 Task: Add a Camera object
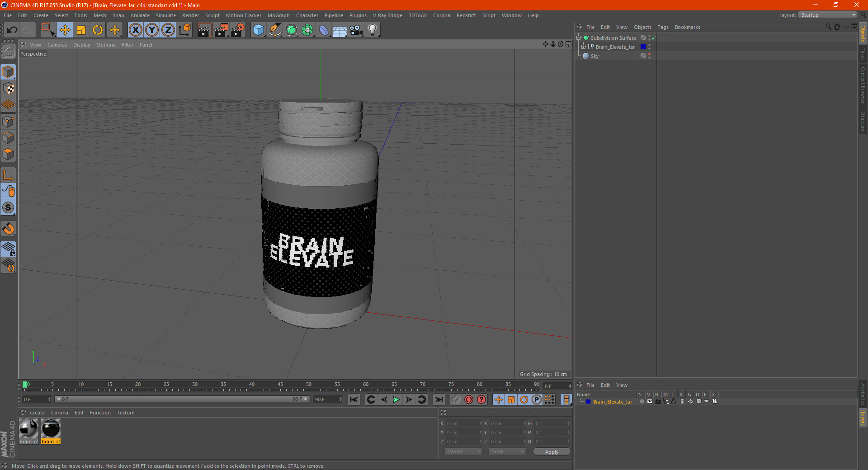356,30
